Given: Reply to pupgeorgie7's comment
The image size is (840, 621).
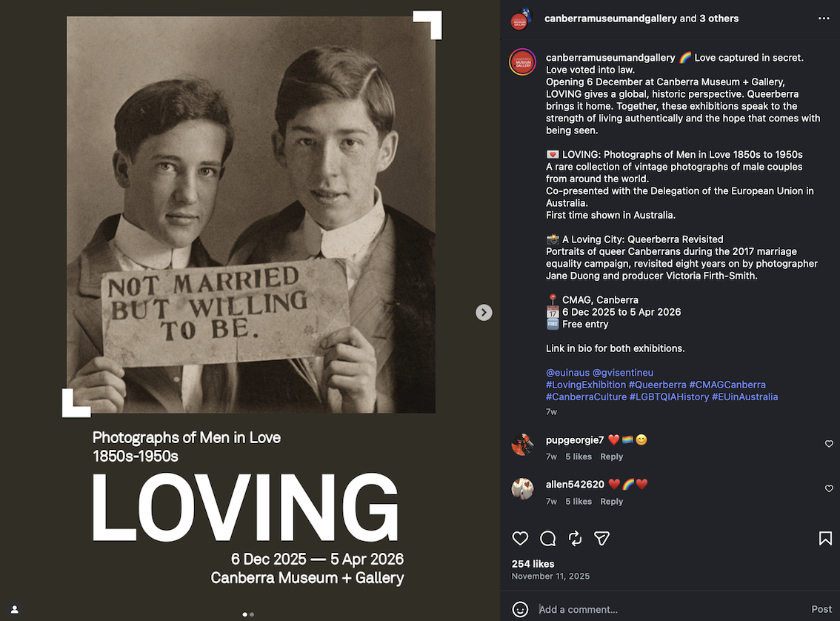Looking at the screenshot, I should point(611,456).
